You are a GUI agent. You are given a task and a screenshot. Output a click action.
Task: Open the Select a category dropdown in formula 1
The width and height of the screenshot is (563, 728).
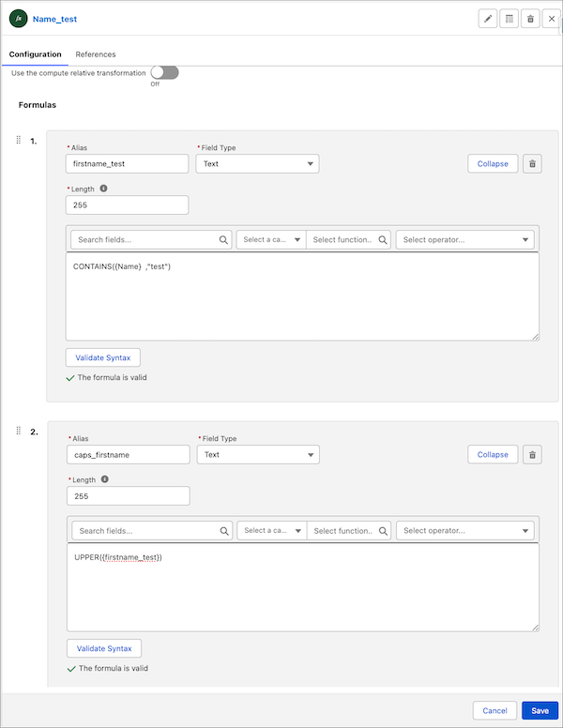coord(271,239)
